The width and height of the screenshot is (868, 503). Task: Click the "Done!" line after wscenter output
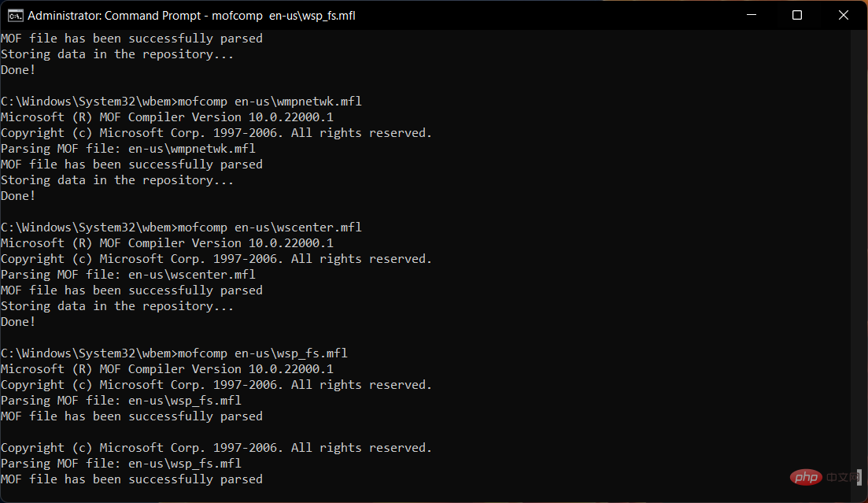point(18,322)
